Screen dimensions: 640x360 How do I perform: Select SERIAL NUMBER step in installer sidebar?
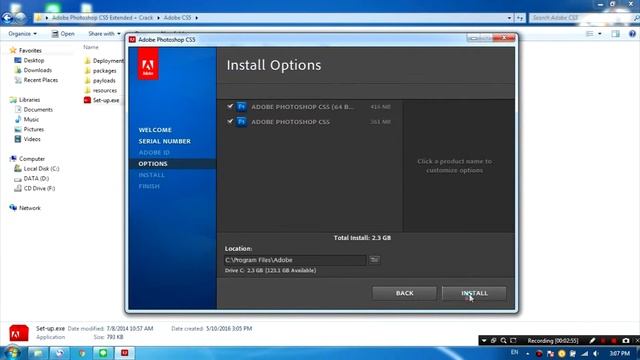164,141
